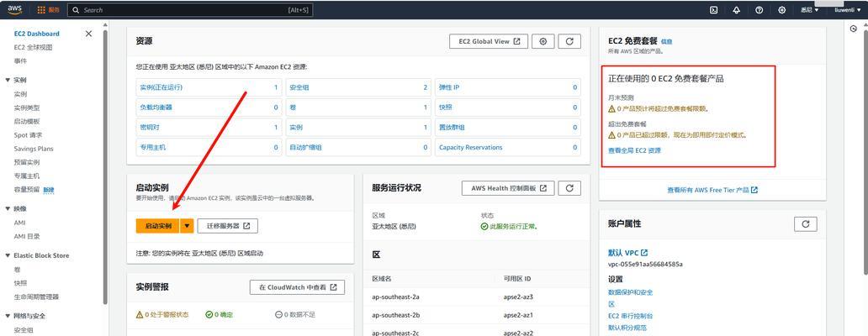The height and width of the screenshot is (336, 868).
Task: Click the 迁移服务器 button
Action: point(228,226)
